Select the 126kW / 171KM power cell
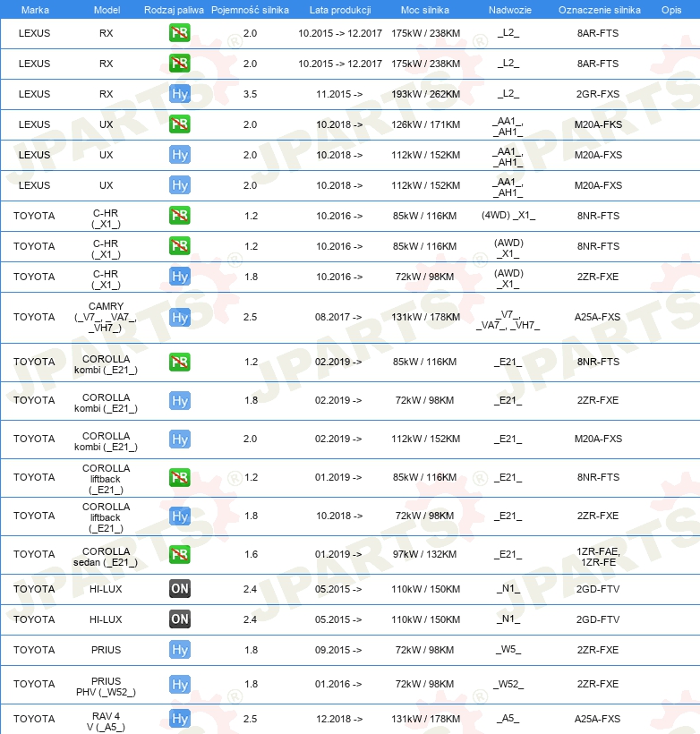 pyautogui.click(x=425, y=124)
